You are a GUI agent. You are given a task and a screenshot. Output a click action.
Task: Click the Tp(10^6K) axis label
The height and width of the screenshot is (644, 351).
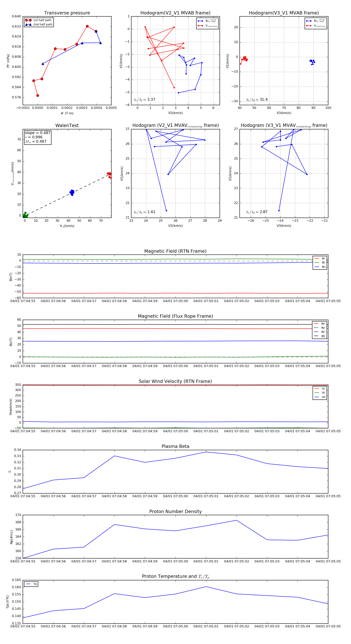pos(7,602)
